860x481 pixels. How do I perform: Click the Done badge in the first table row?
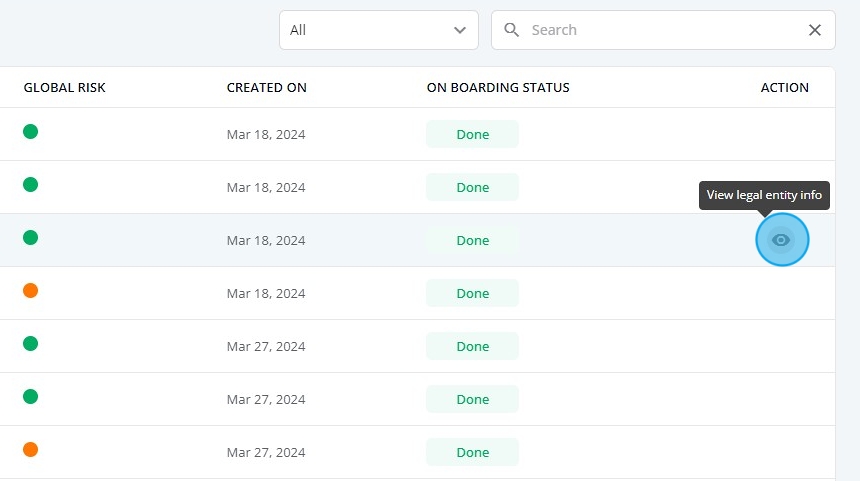click(x=472, y=134)
